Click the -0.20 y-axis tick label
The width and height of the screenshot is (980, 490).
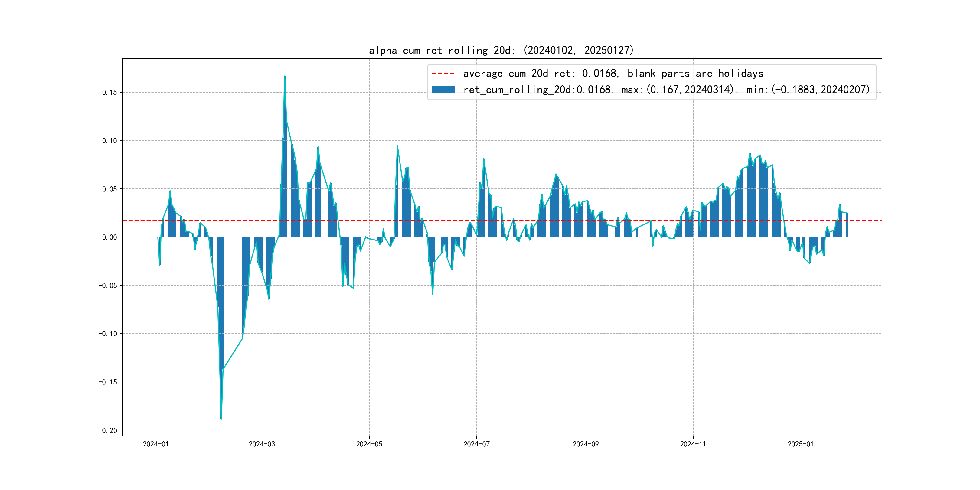(108, 430)
